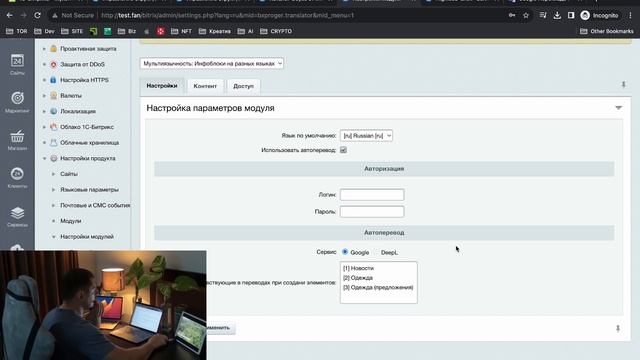Expand Локализация tree arrow

[44, 111]
